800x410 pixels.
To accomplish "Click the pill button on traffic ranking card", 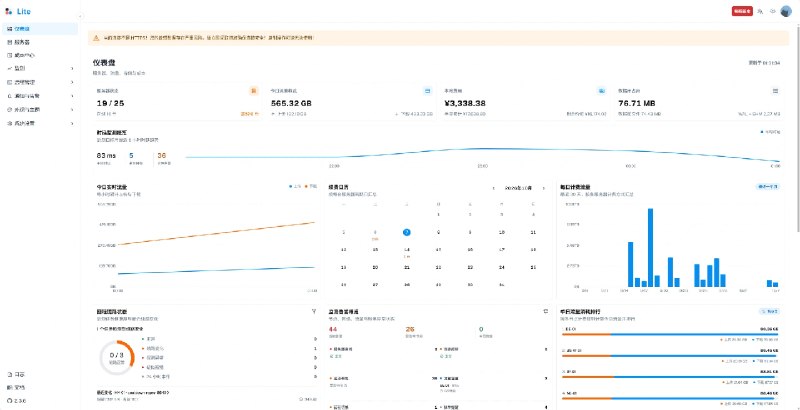I will 769,311.
